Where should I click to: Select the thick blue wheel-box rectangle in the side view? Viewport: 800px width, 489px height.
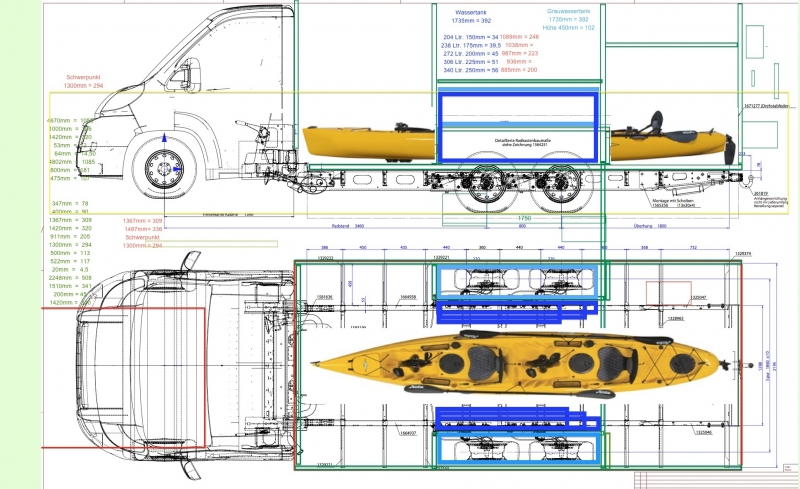tap(518, 127)
